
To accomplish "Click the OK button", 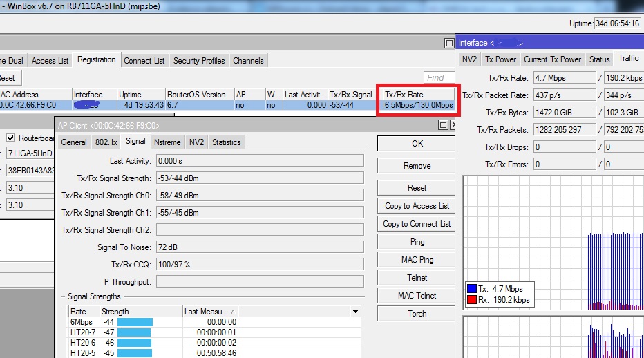I will point(417,144).
